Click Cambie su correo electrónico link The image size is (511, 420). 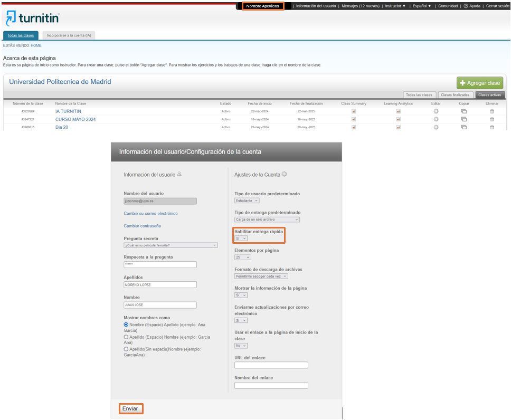pos(150,213)
